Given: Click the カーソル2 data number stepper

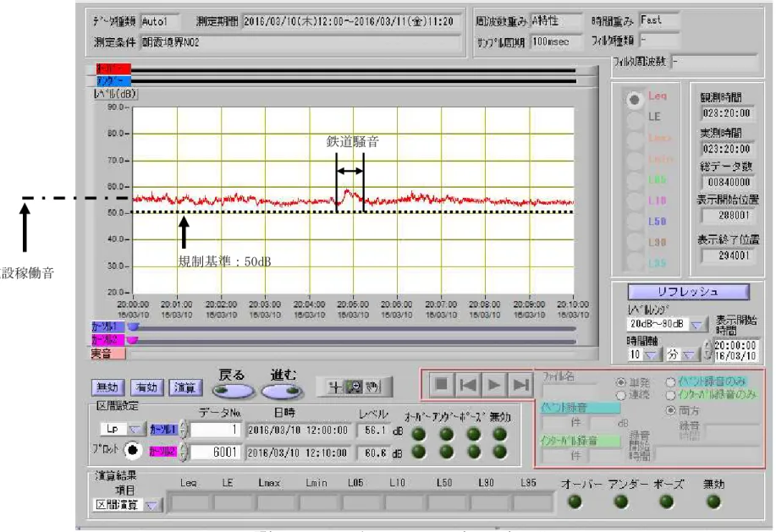Looking at the screenshot, I should 183,452.
